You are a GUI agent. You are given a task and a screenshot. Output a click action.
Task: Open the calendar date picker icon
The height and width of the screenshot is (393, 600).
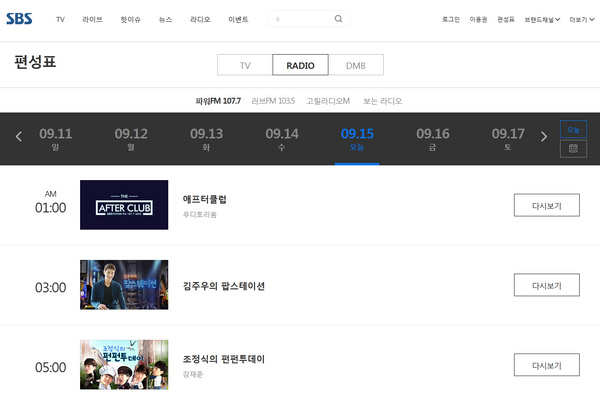[x=573, y=148]
